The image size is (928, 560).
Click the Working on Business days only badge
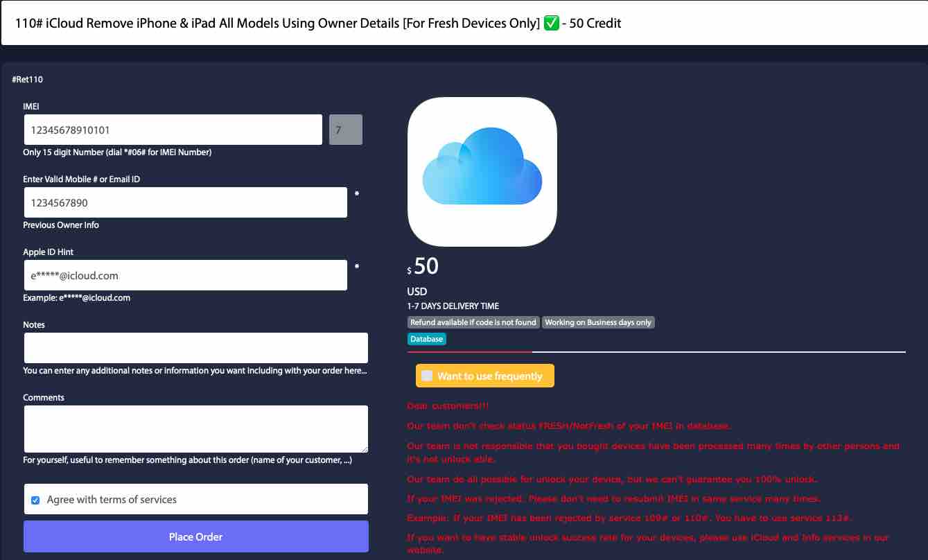pyautogui.click(x=598, y=322)
